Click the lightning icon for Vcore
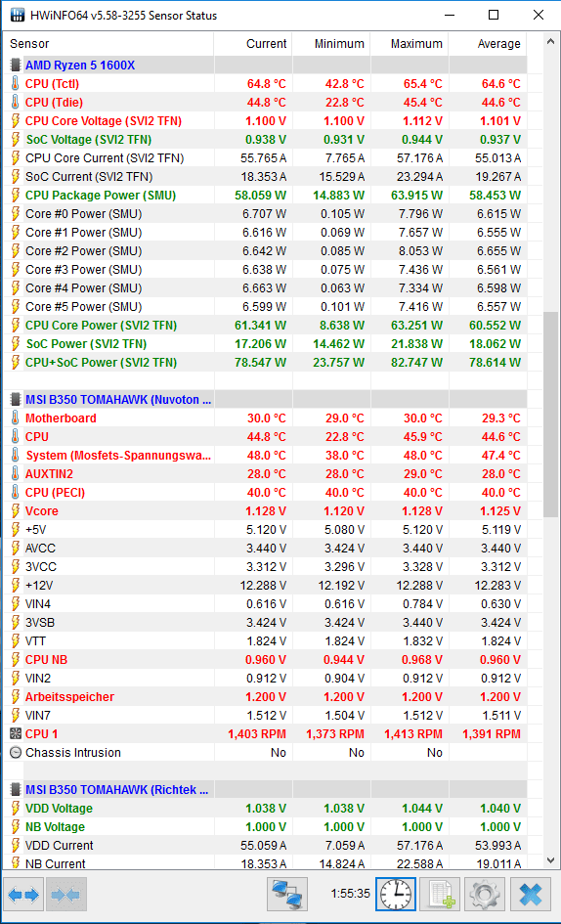Screen dimensions: 561x924 (x=16, y=511)
